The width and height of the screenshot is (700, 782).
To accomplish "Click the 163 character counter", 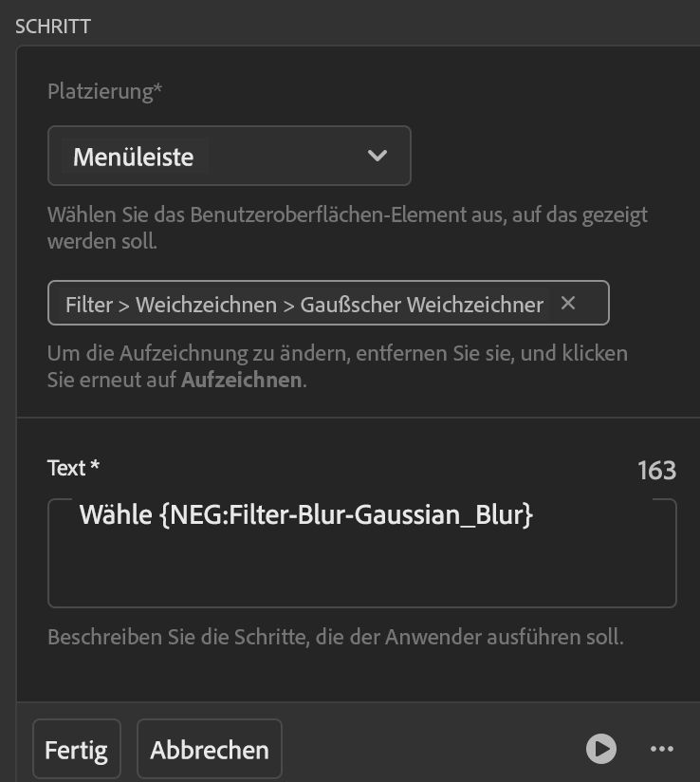I will pos(656,470).
